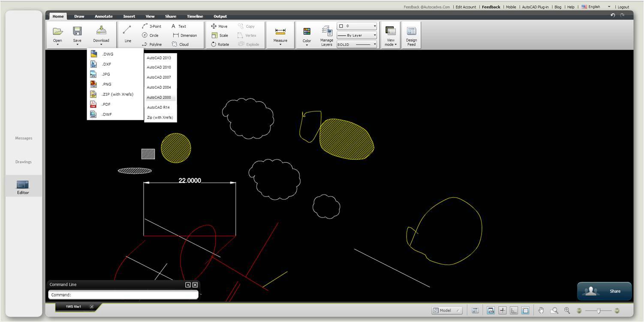Toggle the crosshair cursor mode
Screen dimensions: 644x322
tap(502, 310)
